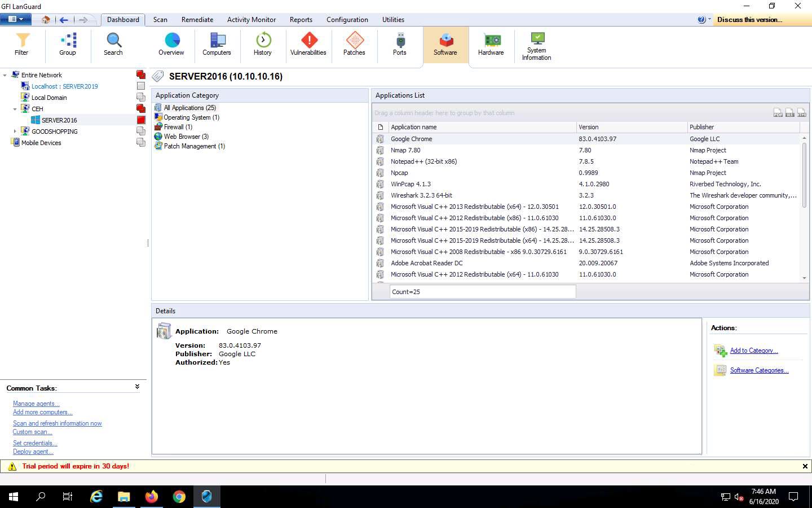Viewport: 812px width, 508px height.
Task: Expand the GOODSHOPPING tree node
Action: point(15,132)
